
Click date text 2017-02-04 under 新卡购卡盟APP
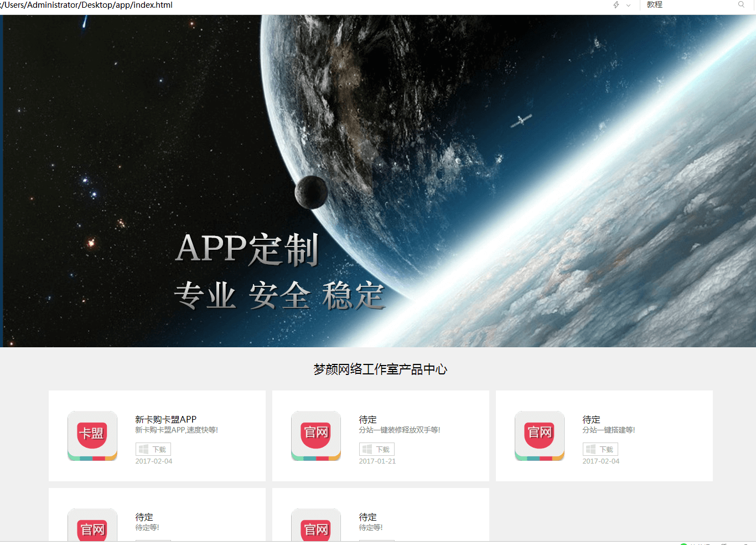[x=154, y=461]
